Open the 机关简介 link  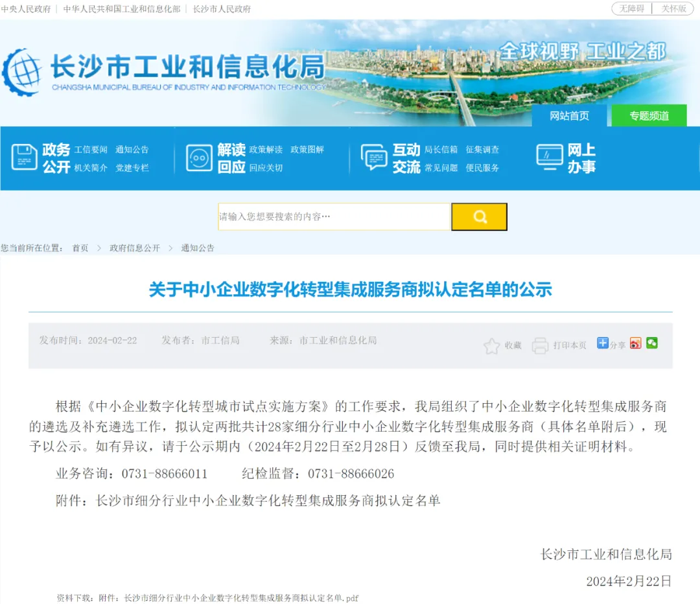coord(91,168)
